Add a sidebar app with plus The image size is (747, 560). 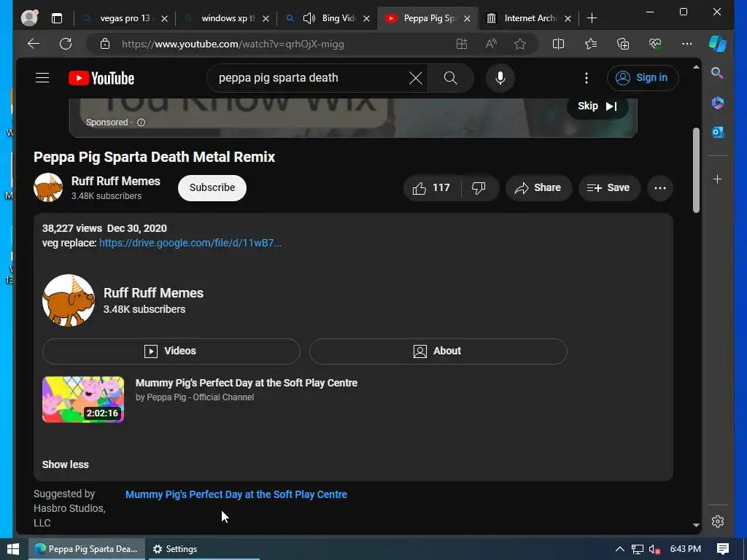point(718,179)
